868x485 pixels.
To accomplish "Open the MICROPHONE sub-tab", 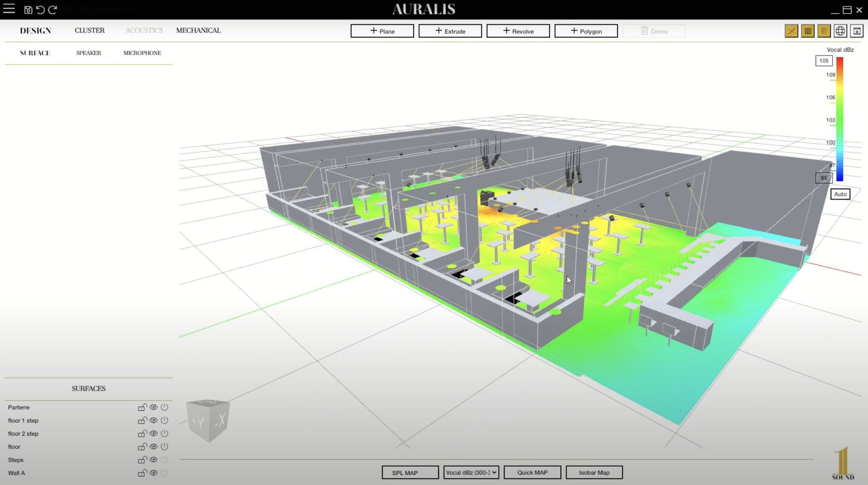I will (x=142, y=53).
